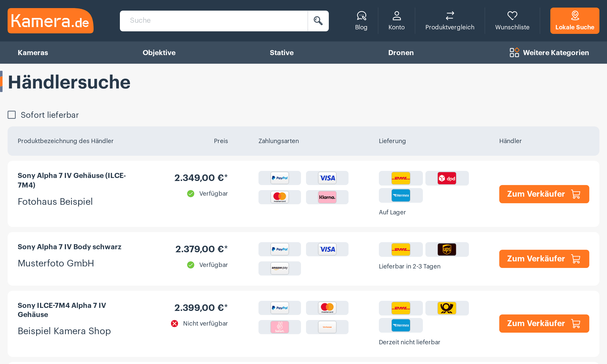Click the Klarna payment icon
Image resolution: width=607 pixels, height=364 pixels.
[327, 197]
